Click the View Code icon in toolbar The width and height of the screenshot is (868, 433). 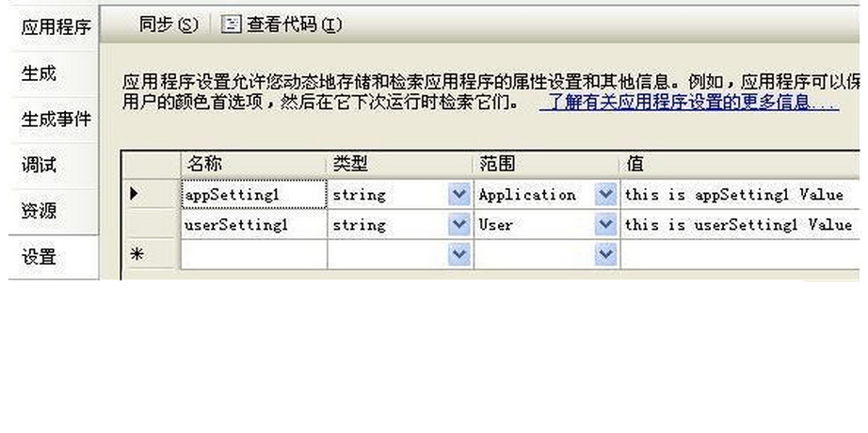click(x=231, y=24)
